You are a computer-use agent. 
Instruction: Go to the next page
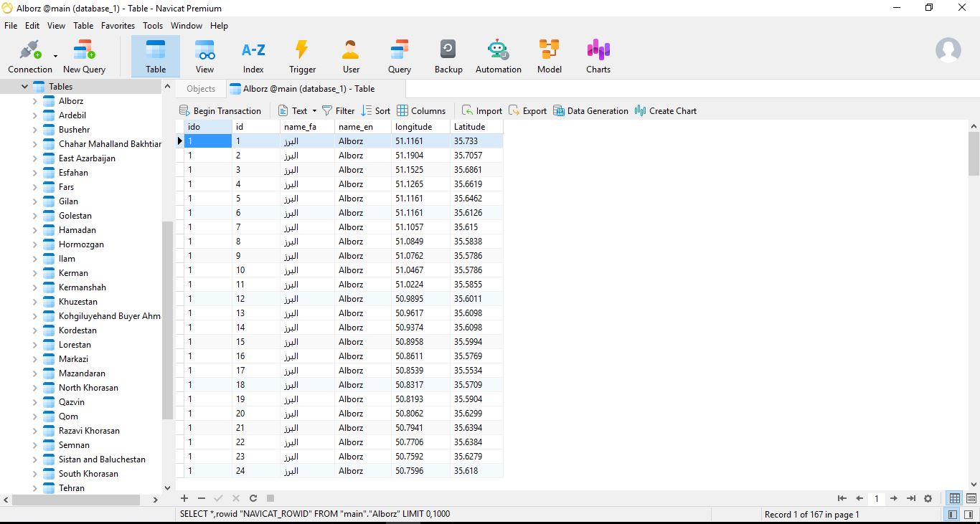[x=894, y=498]
